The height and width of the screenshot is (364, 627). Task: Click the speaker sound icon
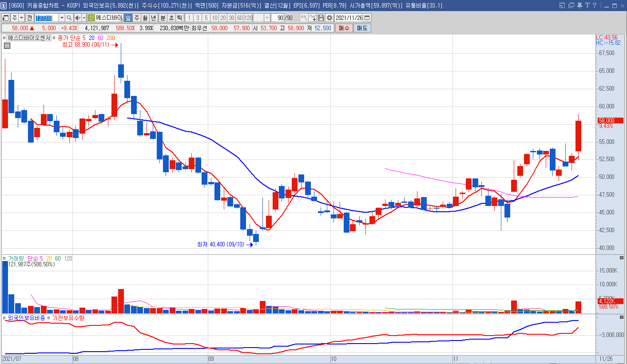coord(78,18)
